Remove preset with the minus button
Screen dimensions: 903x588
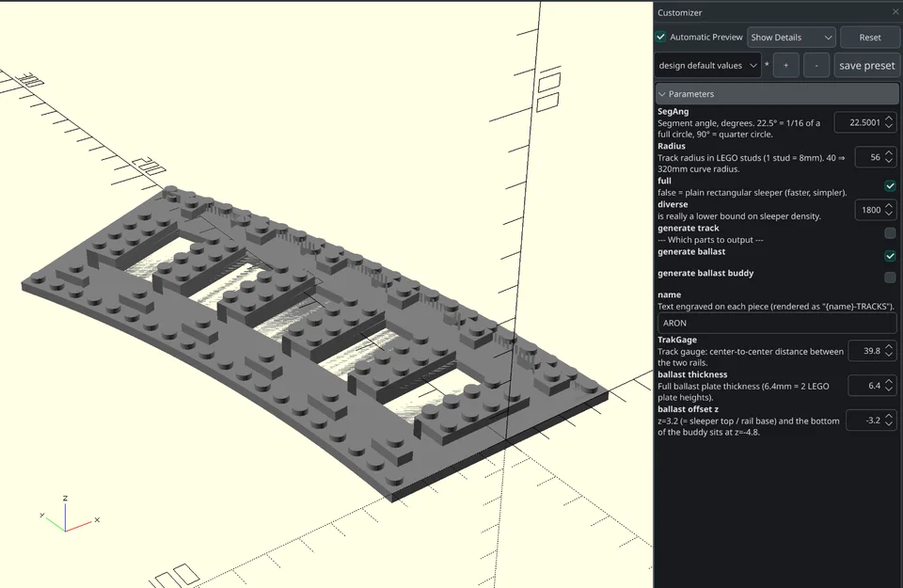pos(816,66)
